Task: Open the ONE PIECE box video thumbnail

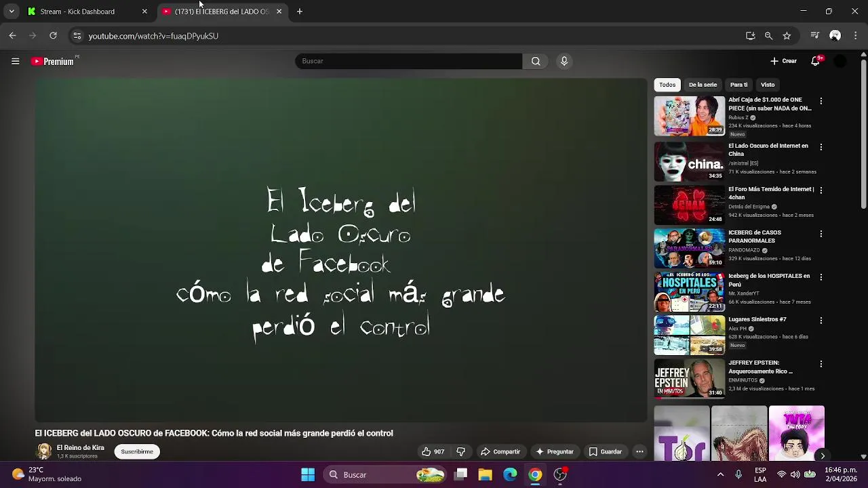Action: point(689,116)
